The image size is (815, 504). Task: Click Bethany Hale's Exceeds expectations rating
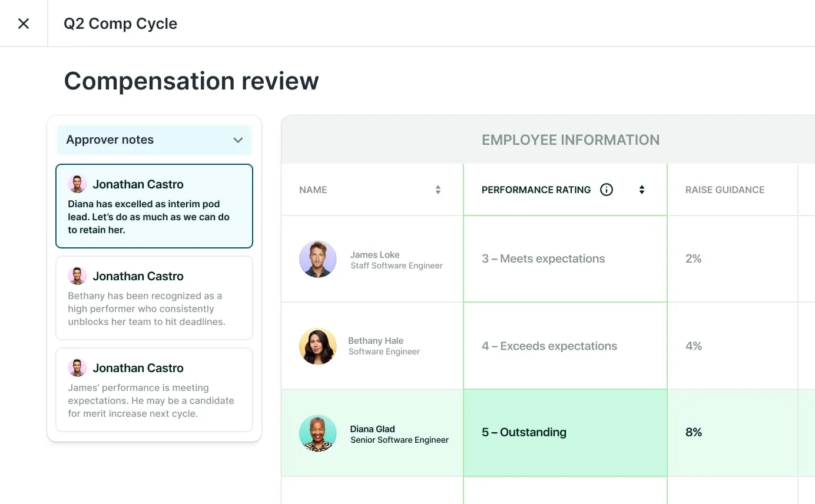[x=549, y=346]
